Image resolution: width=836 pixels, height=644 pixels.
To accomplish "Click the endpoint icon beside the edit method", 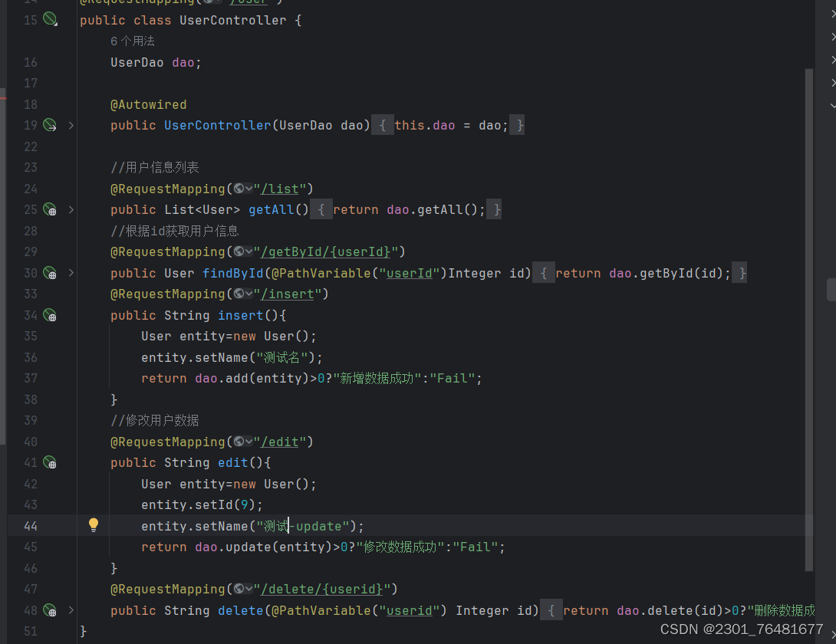I will pos(51,462).
